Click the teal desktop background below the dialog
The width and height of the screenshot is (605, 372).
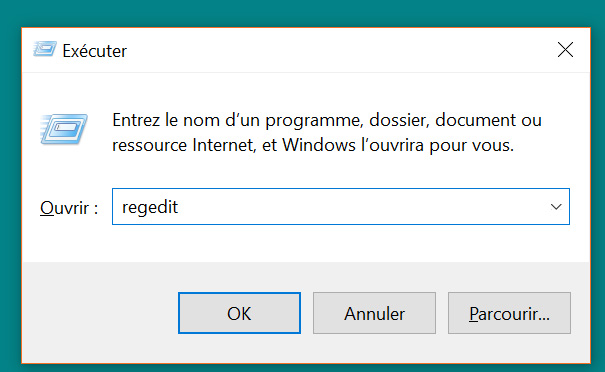click(302, 368)
